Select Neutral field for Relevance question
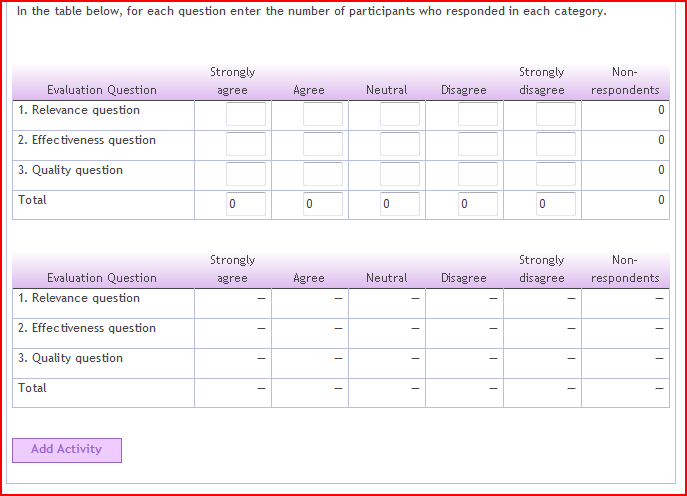Image resolution: width=687 pixels, height=496 pixels. (x=400, y=114)
